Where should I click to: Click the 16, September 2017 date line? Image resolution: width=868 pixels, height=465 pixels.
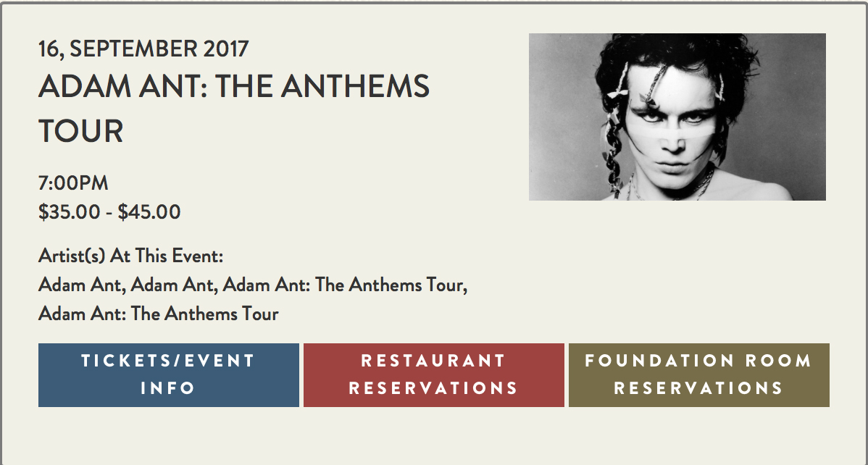point(143,49)
